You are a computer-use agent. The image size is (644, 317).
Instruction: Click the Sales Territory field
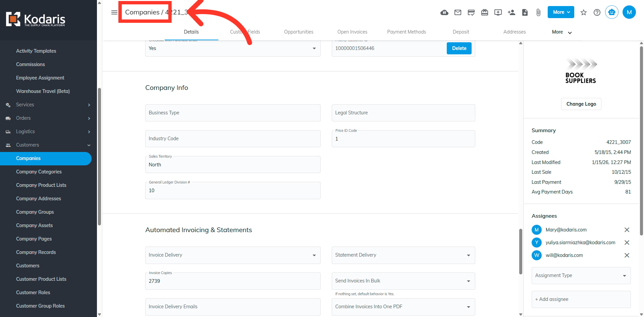(233, 165)
